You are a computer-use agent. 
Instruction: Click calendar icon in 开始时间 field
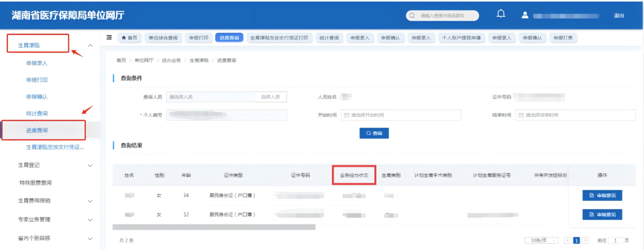click(x=347, y=115)
